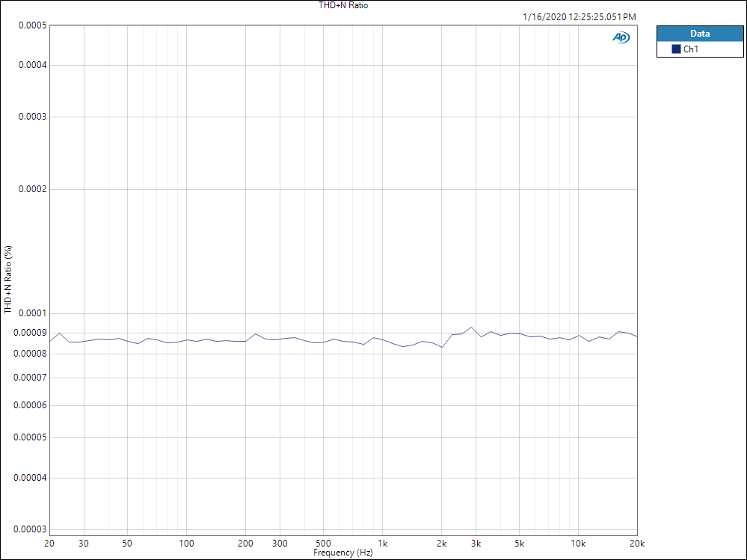Viewport: 747px width, 560px height.
Task: Click the 0.0004 y-axis value
Action: pos(33,65)
